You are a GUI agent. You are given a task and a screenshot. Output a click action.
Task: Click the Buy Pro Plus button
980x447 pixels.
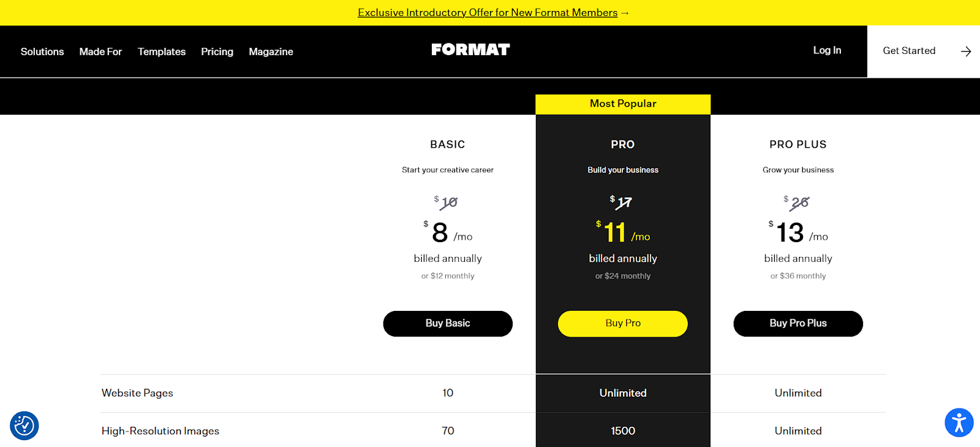798,324
